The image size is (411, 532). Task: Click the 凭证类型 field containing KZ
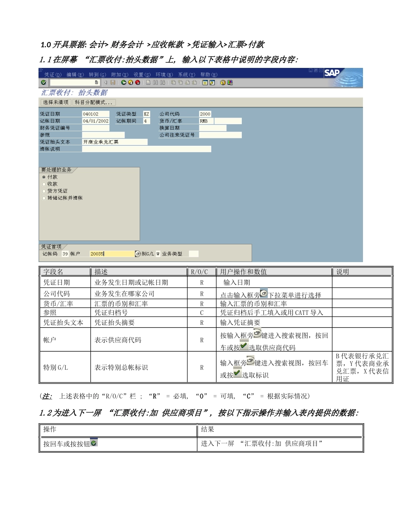[147, 114]
